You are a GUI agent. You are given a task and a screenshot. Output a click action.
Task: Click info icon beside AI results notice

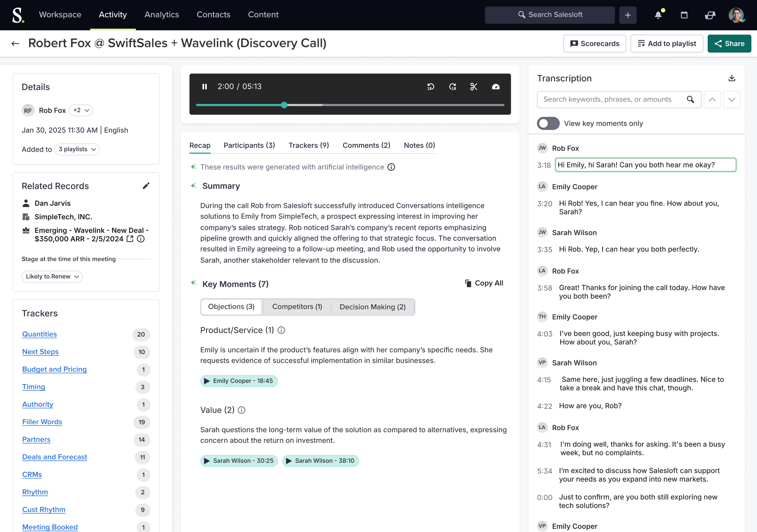coord(391,167)
